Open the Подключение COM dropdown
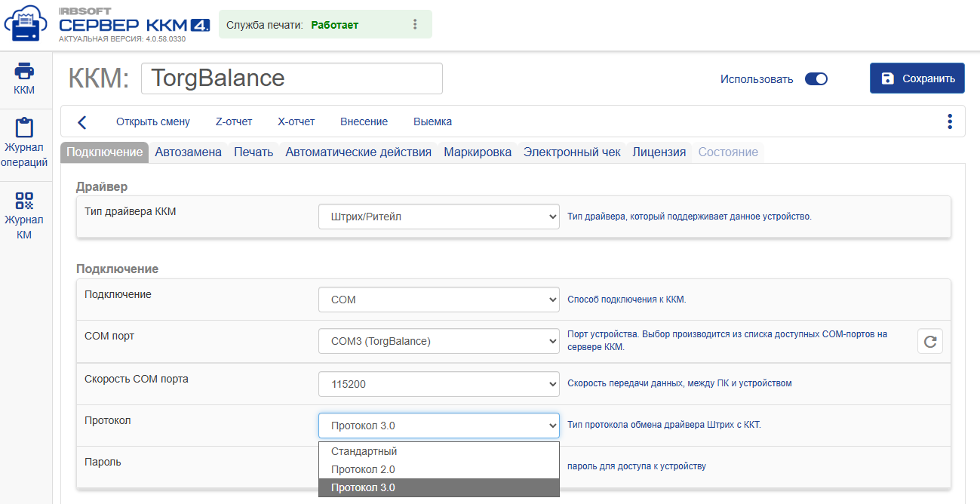 coord(438,300)
